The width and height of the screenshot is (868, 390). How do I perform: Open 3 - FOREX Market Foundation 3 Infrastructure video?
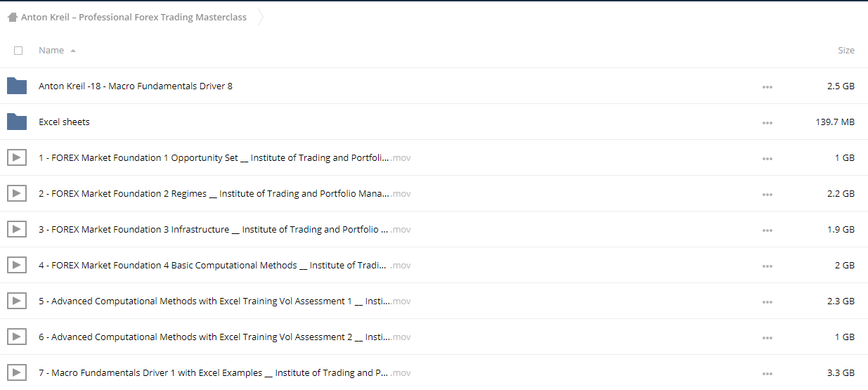(225, 230)
